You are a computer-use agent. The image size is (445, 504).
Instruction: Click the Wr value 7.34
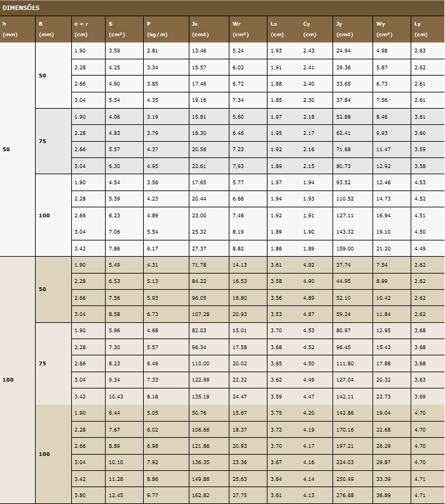click(x=238, y=100)
